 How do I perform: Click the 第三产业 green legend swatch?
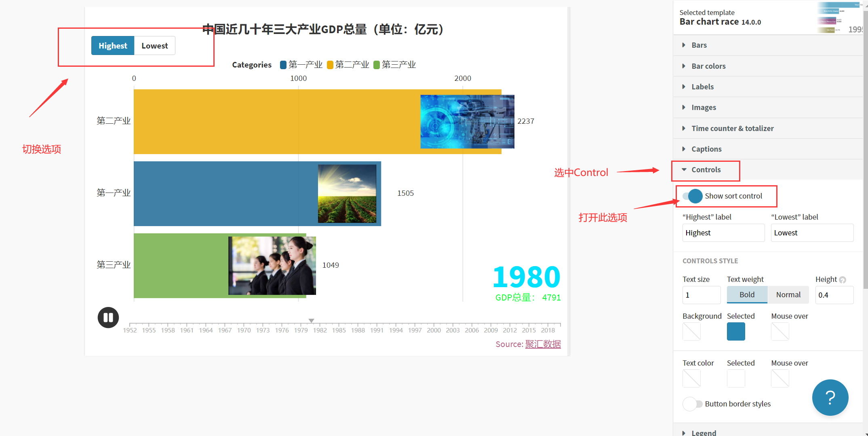377,65
